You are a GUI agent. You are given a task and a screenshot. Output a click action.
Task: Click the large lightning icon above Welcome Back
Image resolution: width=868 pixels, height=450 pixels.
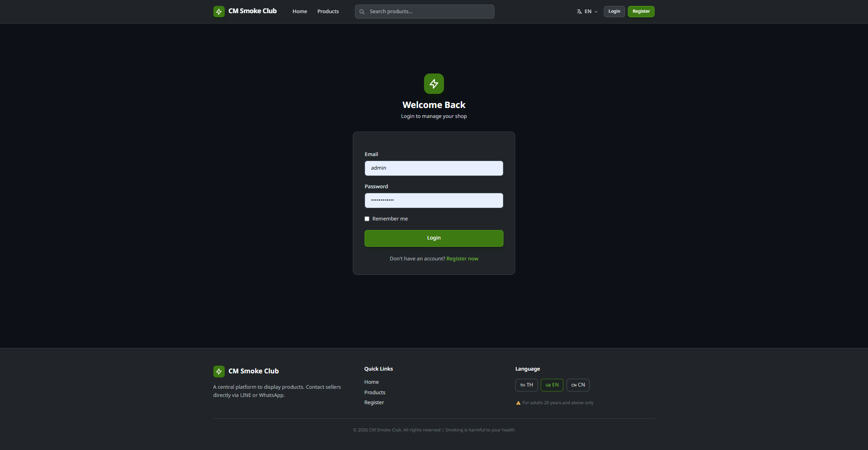pyautogui.click(x=434, y=83)
